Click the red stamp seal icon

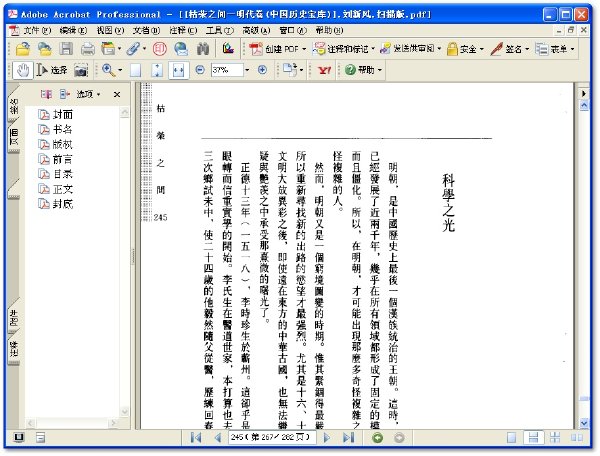160,49
